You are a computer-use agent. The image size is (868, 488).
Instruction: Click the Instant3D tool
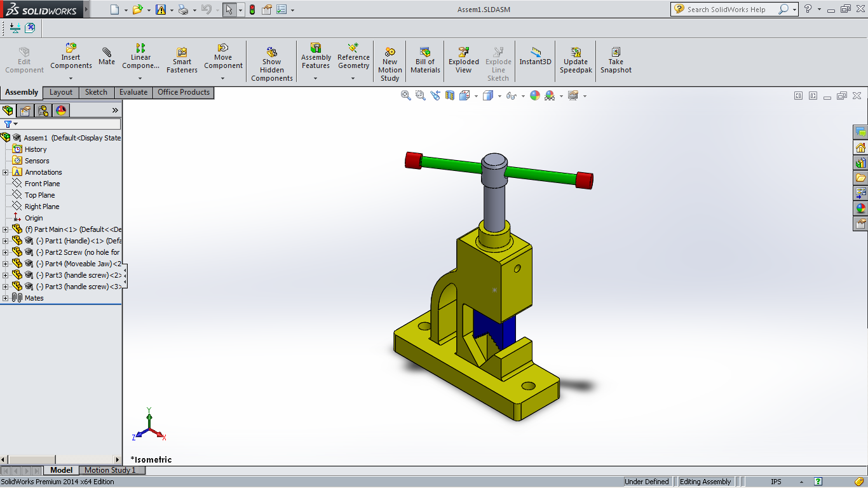click(536, 56)
